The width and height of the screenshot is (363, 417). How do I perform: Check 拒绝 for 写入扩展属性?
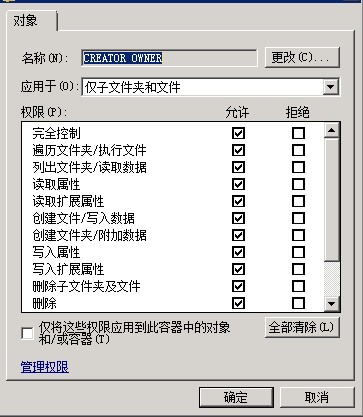pos(298,269)
